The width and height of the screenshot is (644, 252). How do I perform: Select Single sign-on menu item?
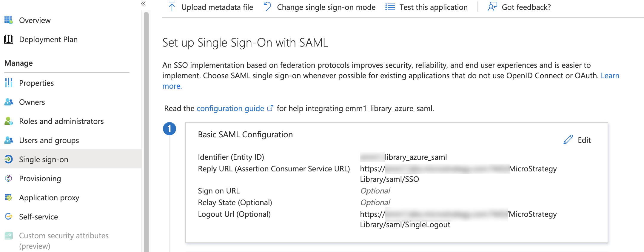point(44,159)
